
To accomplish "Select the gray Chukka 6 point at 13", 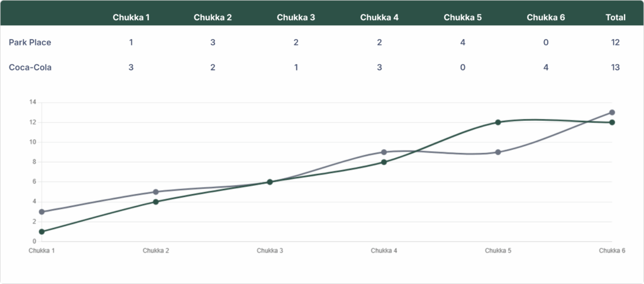I will (612, 113).
